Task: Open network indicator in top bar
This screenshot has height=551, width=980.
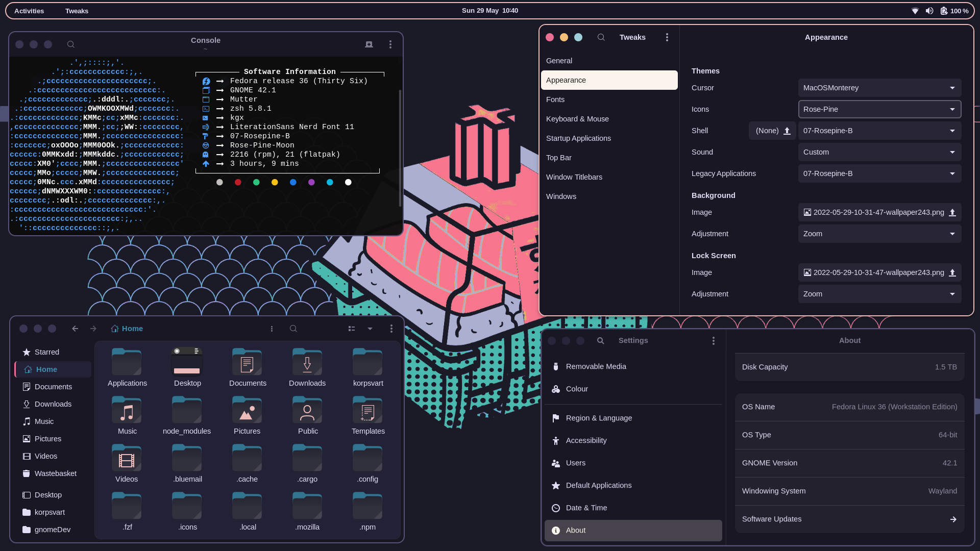Action: (915, 11)
